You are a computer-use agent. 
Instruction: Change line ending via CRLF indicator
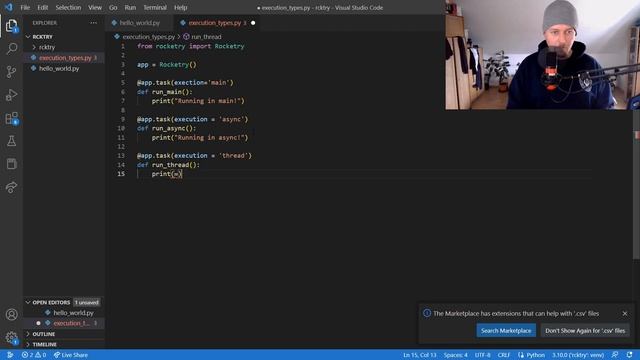click(x=504, y=355)
